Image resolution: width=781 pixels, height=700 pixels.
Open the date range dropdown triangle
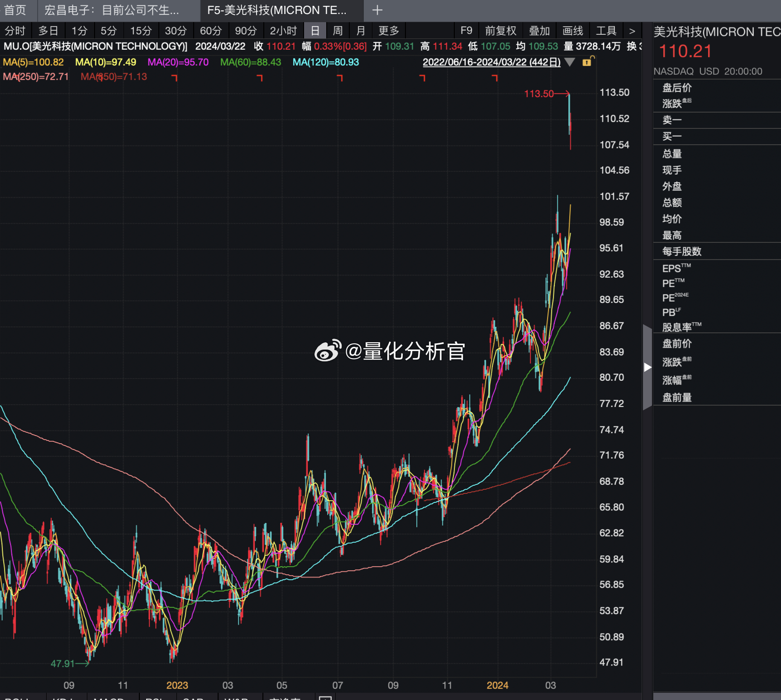[x=570, y=62]
